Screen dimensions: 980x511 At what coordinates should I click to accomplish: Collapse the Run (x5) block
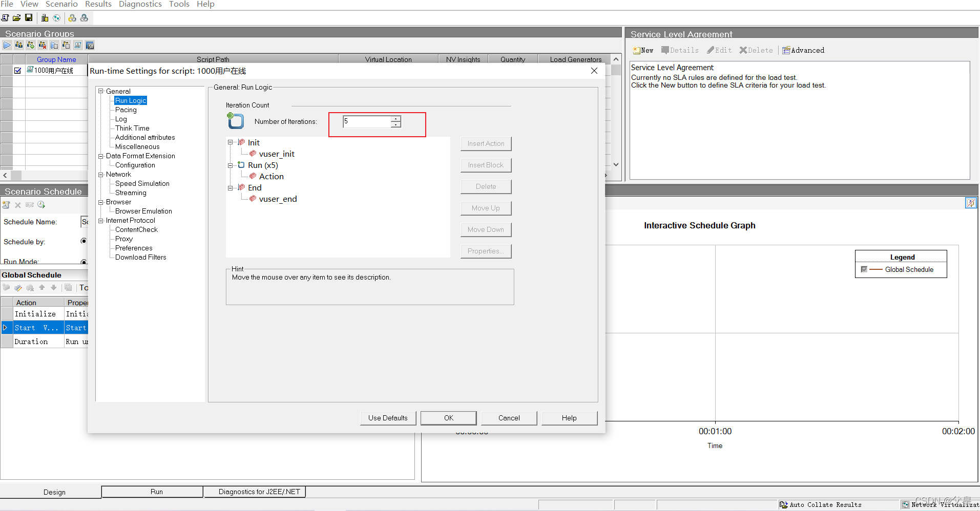(230, 165)
